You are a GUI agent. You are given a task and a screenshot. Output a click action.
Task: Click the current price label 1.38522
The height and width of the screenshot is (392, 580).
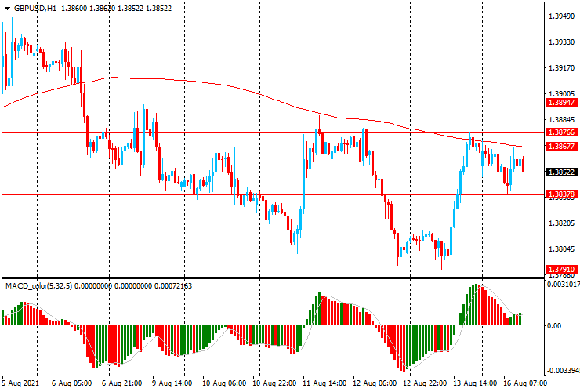[x=562, y=172]
